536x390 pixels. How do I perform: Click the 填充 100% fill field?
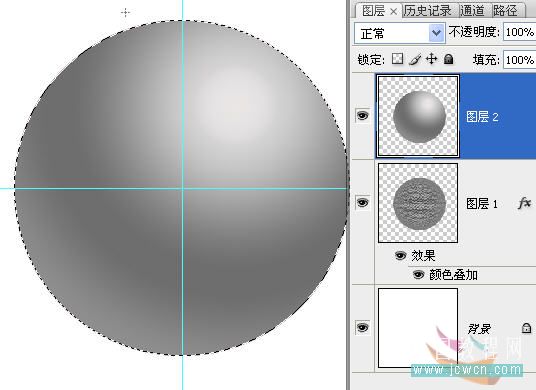coord(520,60)
